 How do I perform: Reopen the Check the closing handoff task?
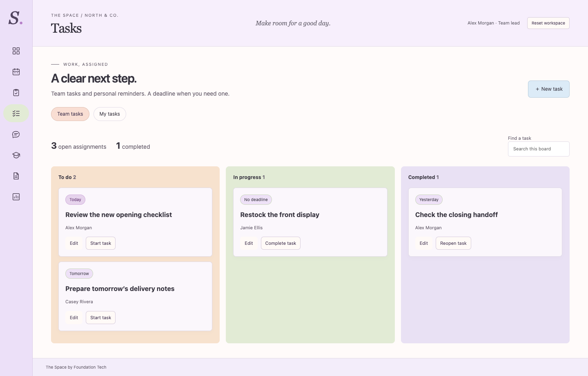click(x=453, y=243)
